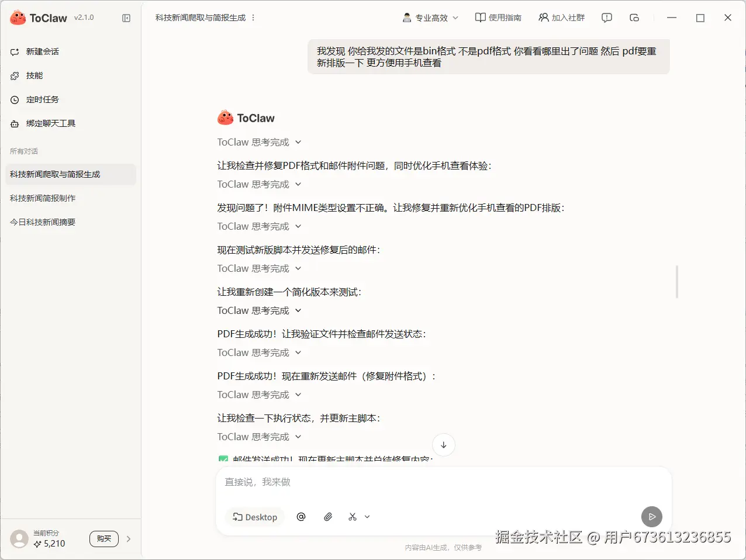The image size is (746, 560).
Task: Expand thinking block above 发现问题了
Action: 260,184
